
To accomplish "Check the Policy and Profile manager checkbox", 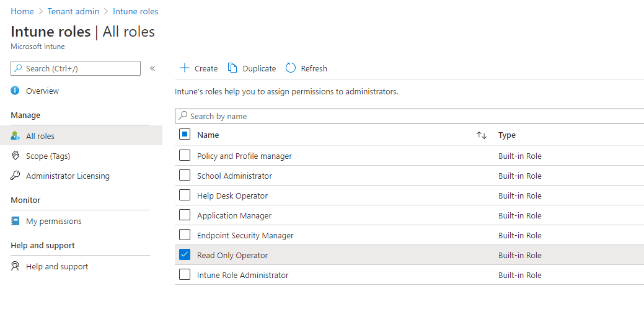I will click(x=185, y=155).
